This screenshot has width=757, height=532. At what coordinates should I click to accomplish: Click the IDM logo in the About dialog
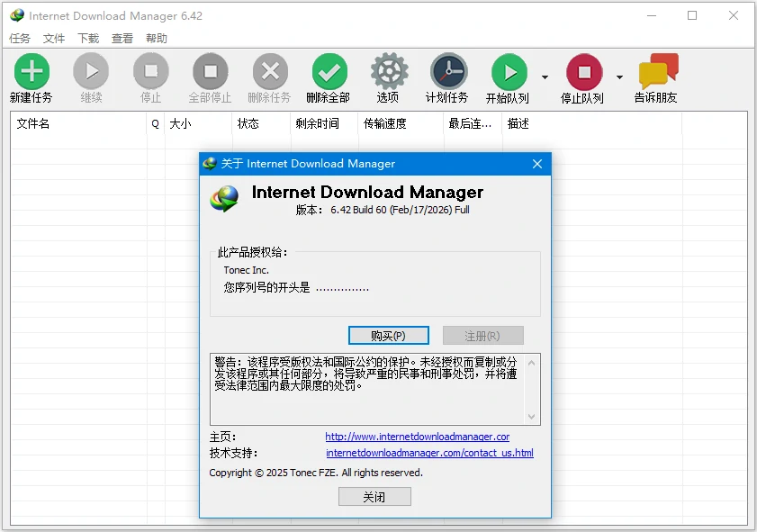point(225,198)
